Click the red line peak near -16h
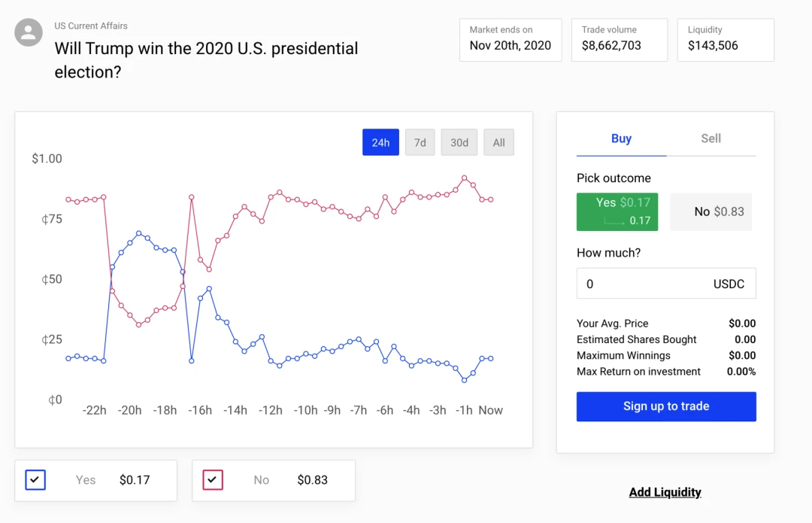 point(191,197)
